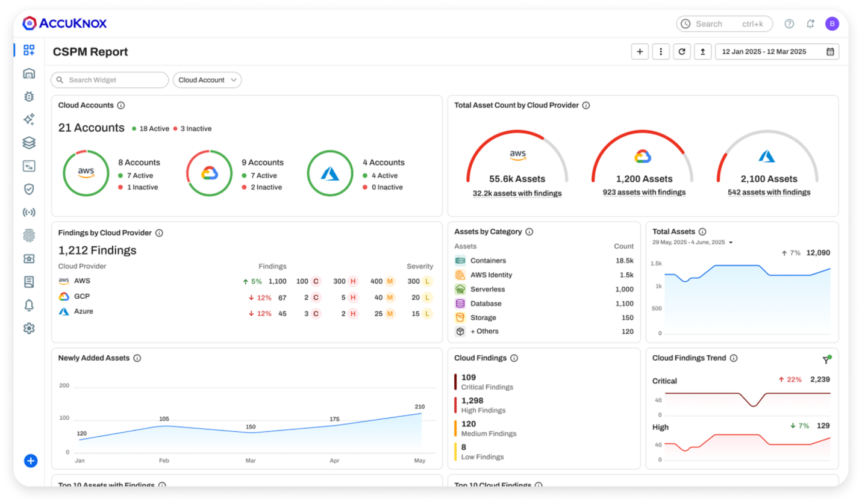Open the settings gear in sidebar
The image size is (862, 504).
point(29,328)
